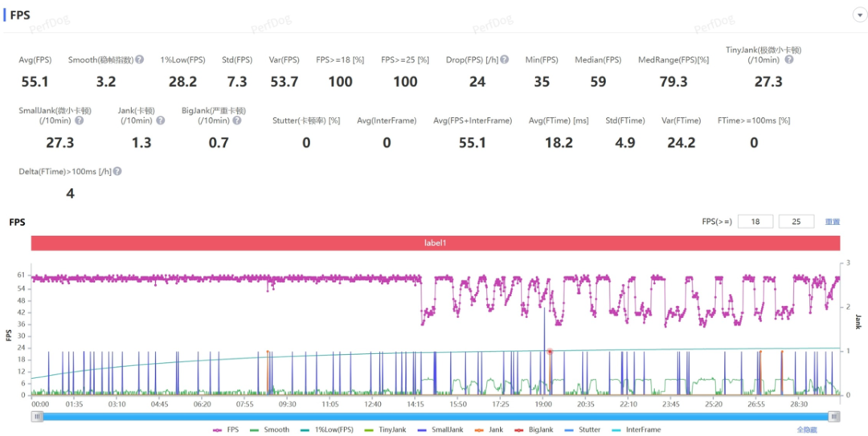Toggle TinyJank series in chart legend

pos(386,430)
